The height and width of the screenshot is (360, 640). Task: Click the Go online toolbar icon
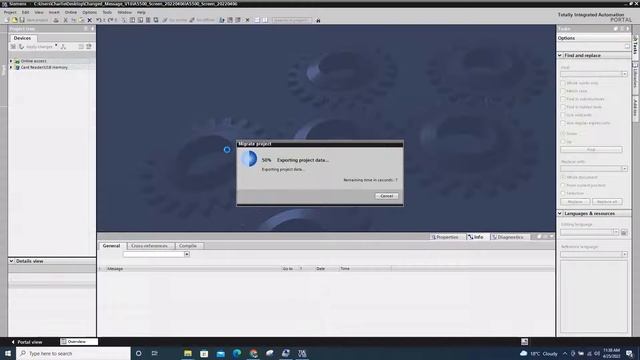[165, 20]
